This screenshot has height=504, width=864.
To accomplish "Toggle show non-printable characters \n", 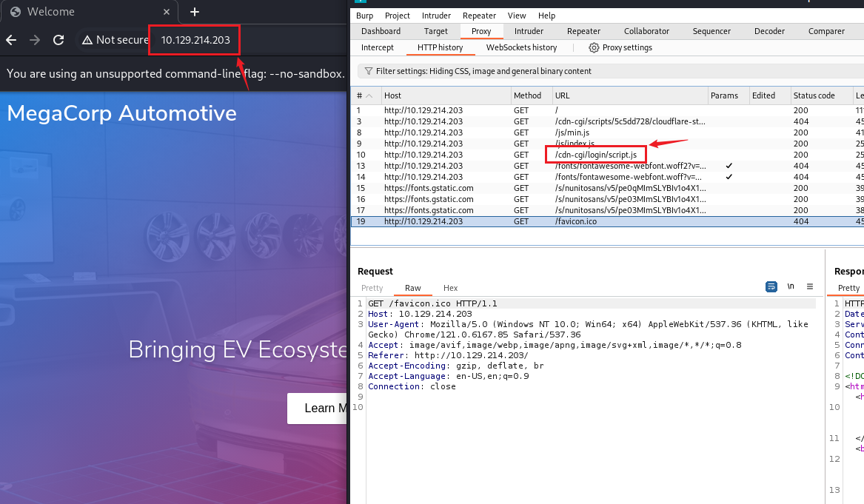I will [791, 286].
